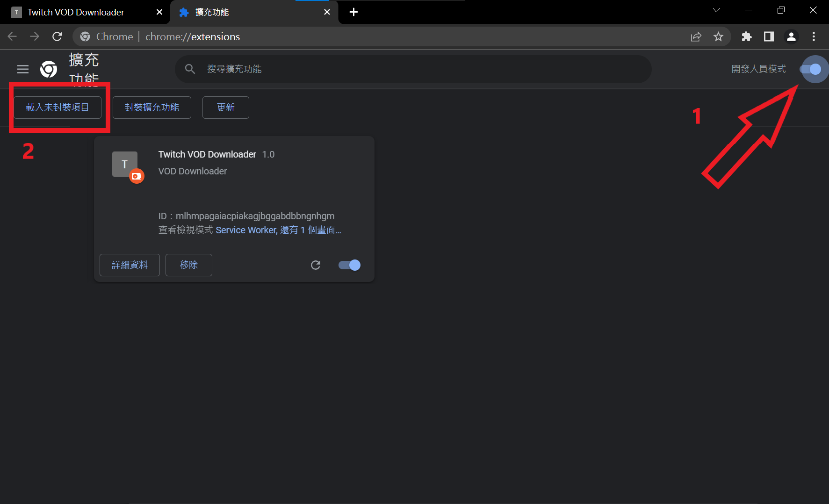Click the Twitch VOD Downloader extension name

[x=207, y=154]
